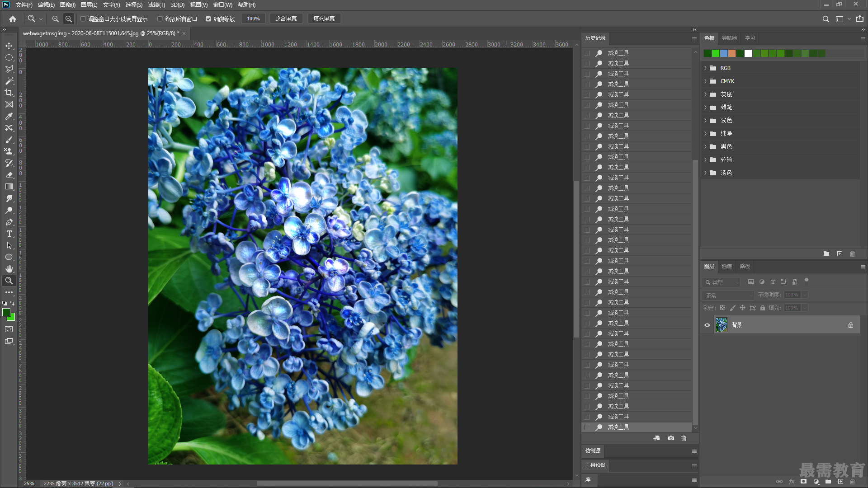Select the Pen tool
868x488 pixels.
(x=9, y=222)
